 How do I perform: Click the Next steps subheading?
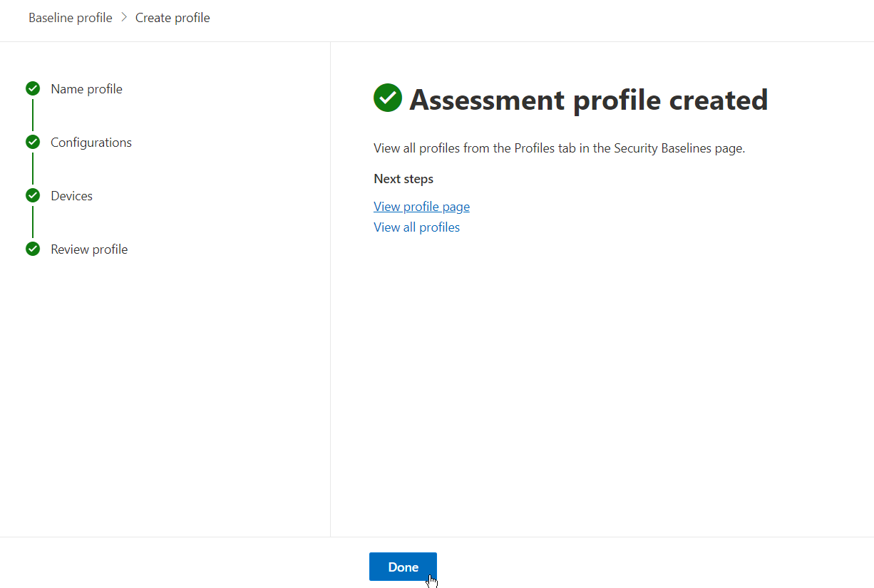(x=403, y=179)
